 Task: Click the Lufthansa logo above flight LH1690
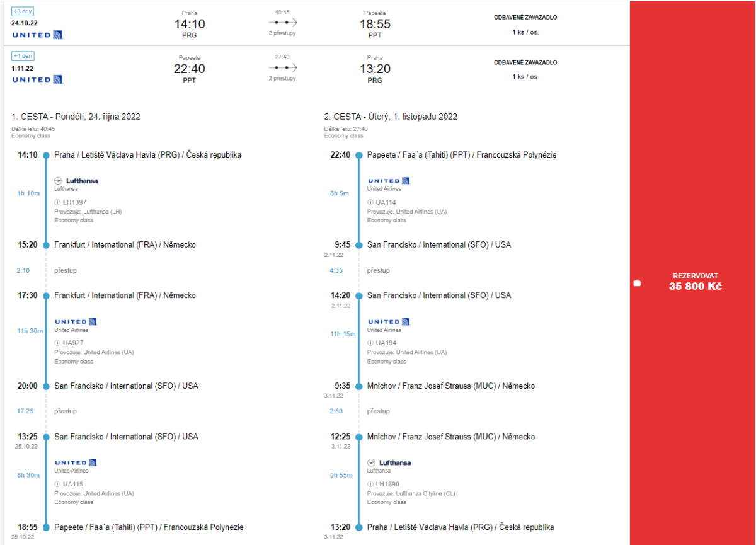pyautogui.click(x=389, y=462)
